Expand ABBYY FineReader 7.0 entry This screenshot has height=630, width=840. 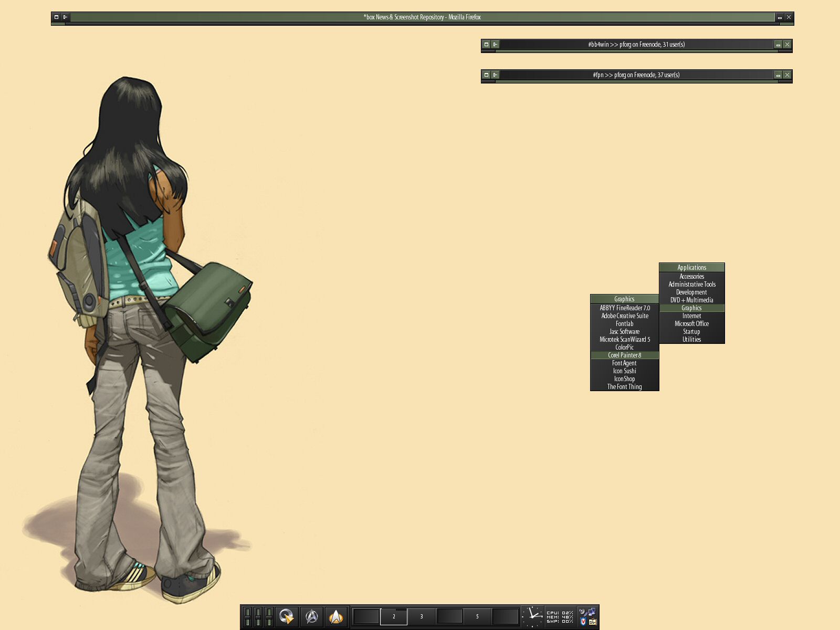click(625, 308)
